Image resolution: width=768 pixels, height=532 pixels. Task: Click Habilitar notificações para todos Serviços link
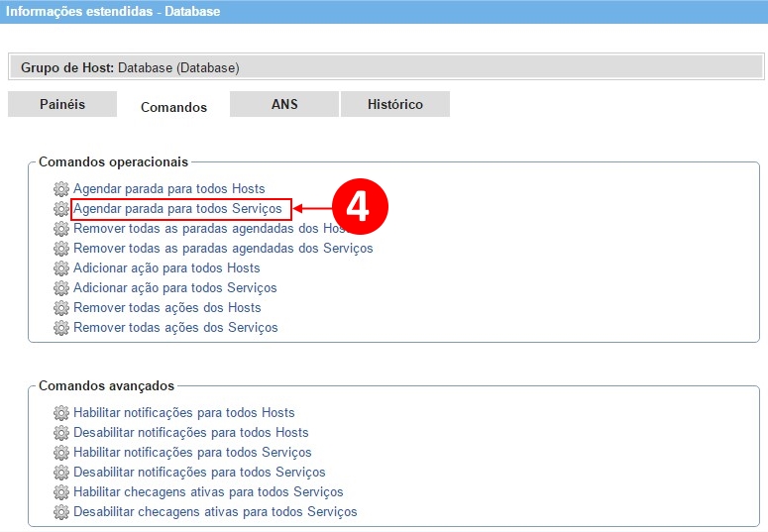[192, 453]
